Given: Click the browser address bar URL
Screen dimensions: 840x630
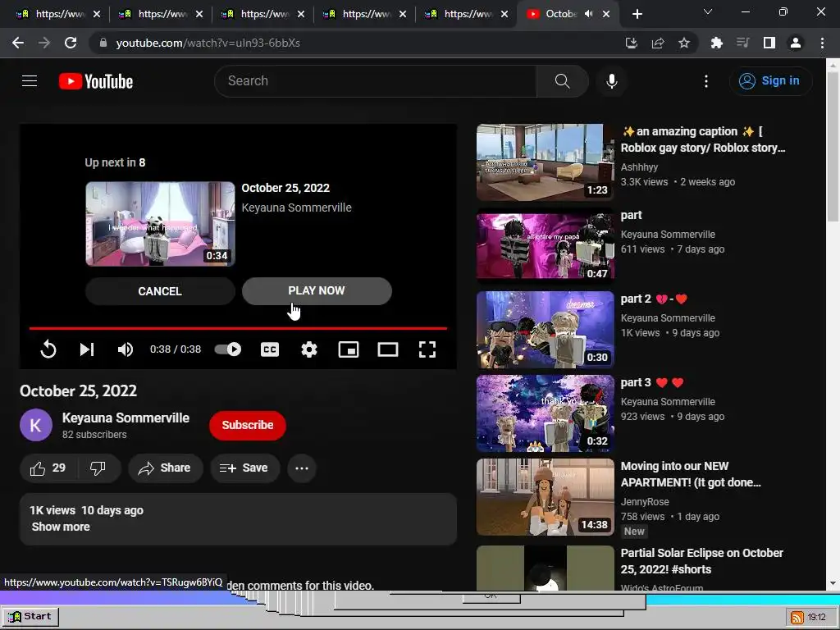Looking at the screenshot, I should point(208,43).
